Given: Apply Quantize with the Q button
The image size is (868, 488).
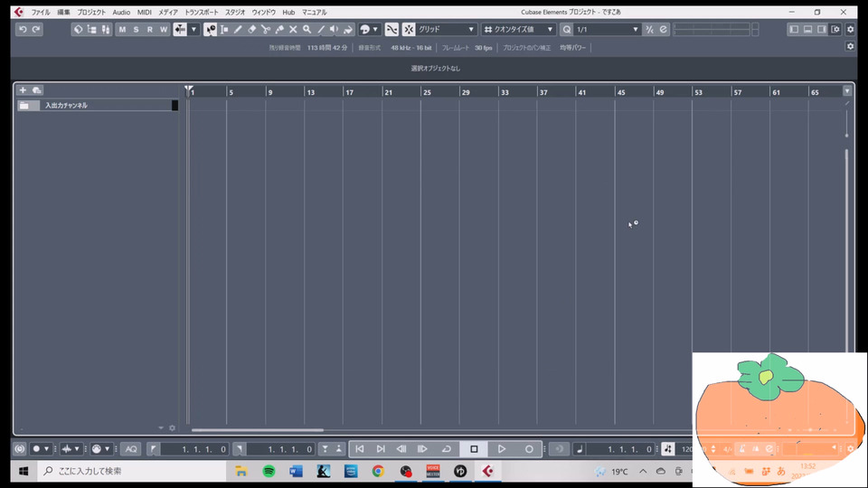Looking at the screenshot, I should pos(566,29).
